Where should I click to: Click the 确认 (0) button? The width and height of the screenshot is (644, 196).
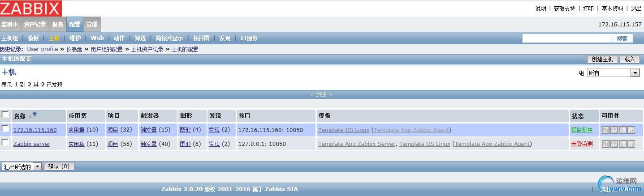(59, 166)
